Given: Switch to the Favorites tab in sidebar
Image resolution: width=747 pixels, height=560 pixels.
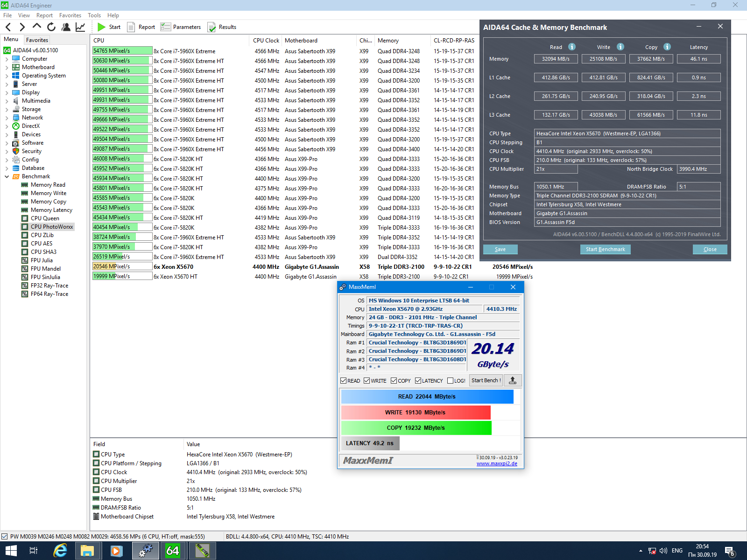Looking at the screenshot, I should click(x=37, y=40).
